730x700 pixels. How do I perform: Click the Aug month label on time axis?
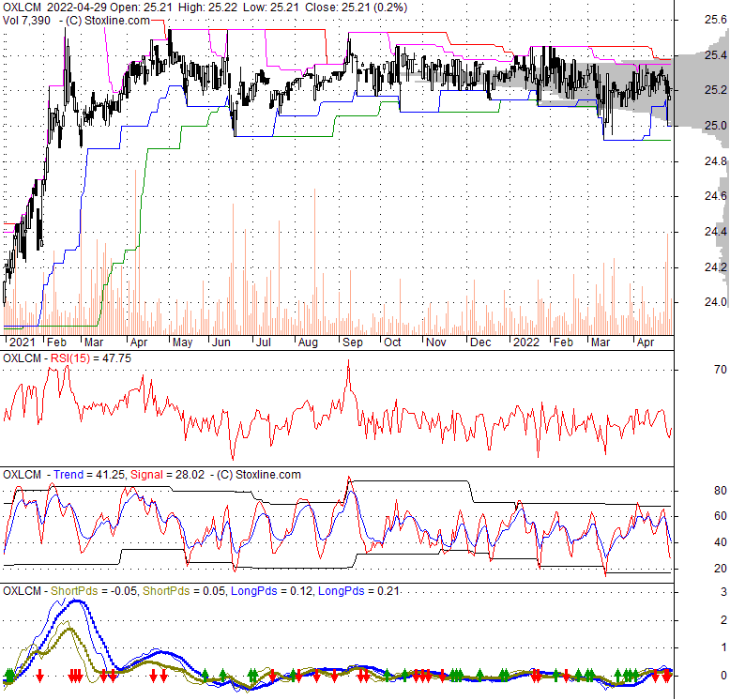pyautogui.click(x=308, y=342)
